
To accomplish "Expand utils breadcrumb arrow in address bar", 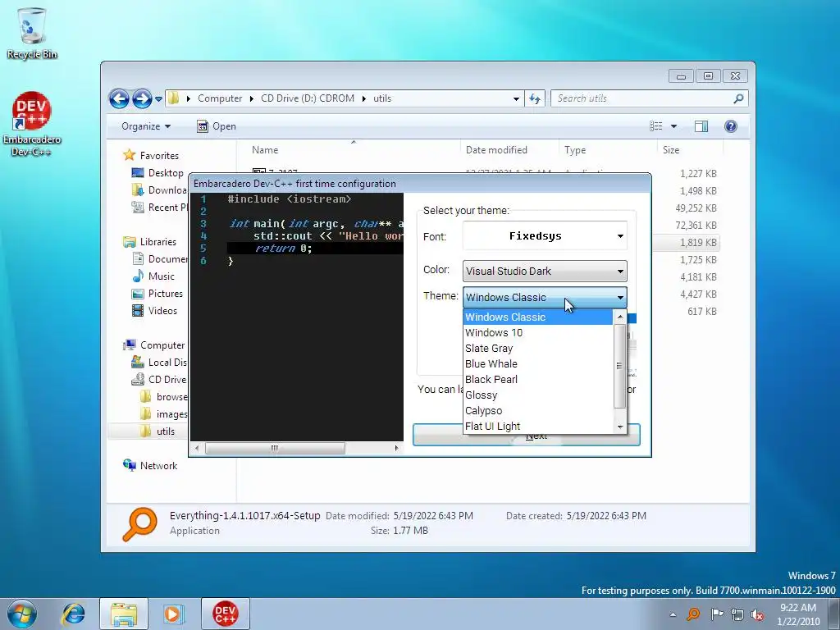I will (x=364, y=98).
